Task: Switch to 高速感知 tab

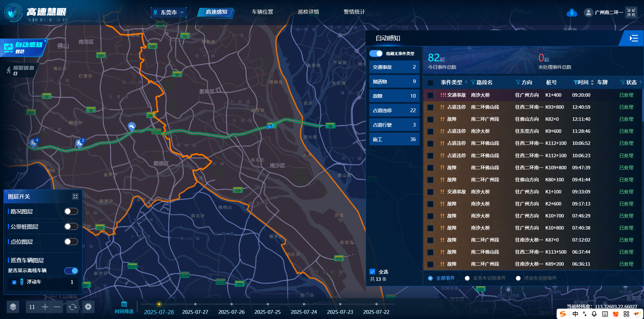Action: 216,12
